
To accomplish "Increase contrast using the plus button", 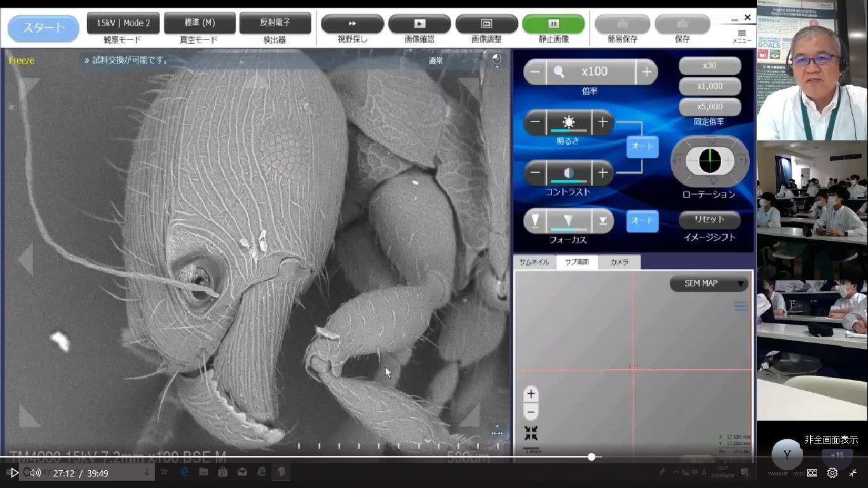I will pos(602,172).
